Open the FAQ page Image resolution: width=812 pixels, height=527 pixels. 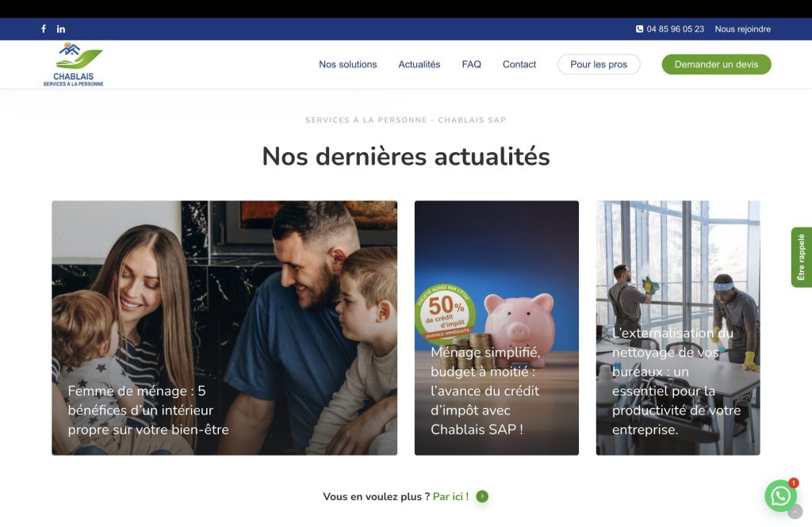click(x=472, y=64)
